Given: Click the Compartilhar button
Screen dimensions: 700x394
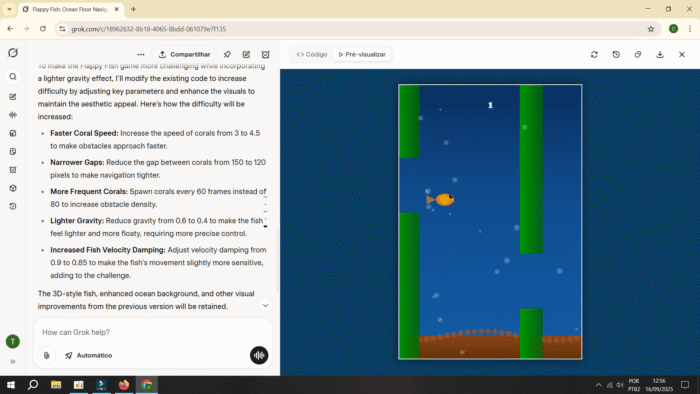Looking at the screenshot, I should coord(184,54).
